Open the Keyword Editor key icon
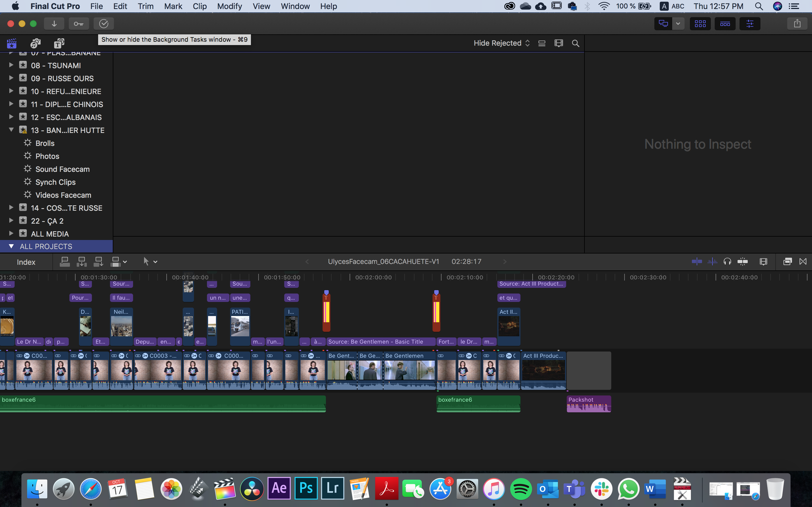 pos(78,23)
